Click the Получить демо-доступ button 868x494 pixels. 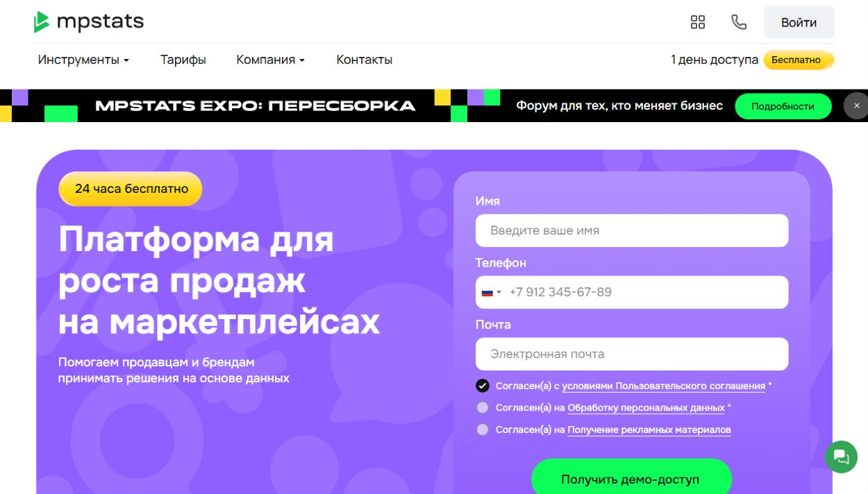coord(631,479)
